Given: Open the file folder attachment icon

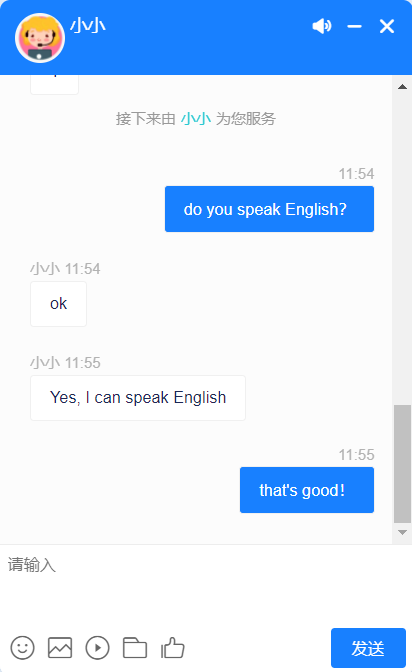Looking at the screenshot, I should pyautogui.click(x=135, y=648).
